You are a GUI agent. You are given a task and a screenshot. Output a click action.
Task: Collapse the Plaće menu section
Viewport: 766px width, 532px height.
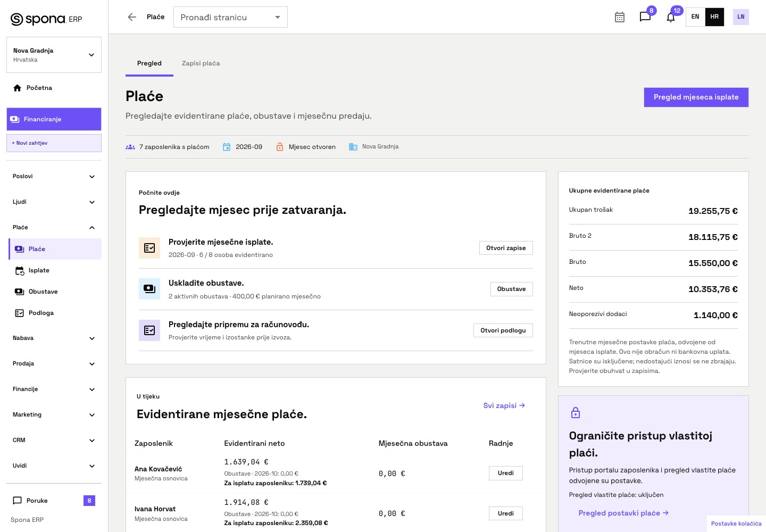[54, 228]
